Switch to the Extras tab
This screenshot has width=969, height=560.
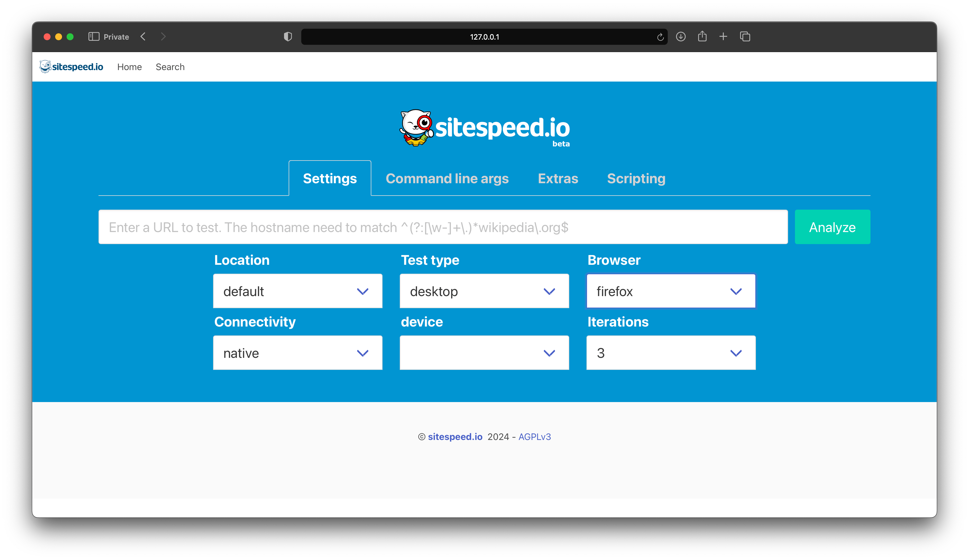coord(558,178)
